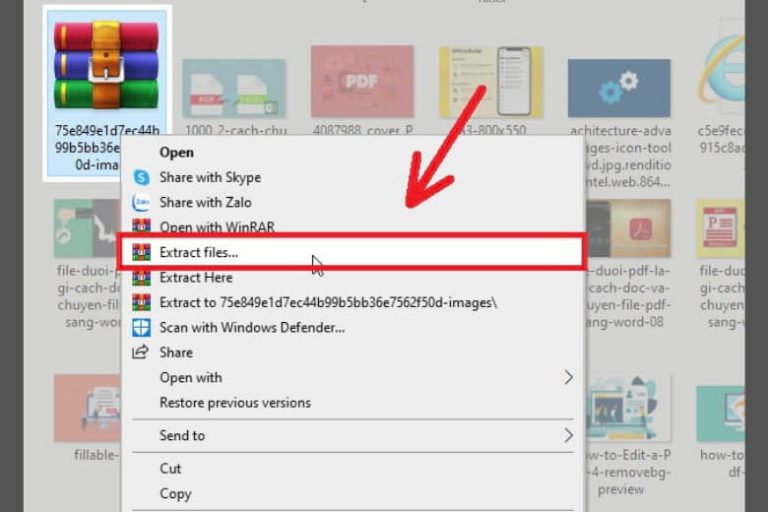Expand the Send to submenu arrow
The image size is (768, 512).
pyautogui.click(x=568, y=435)
